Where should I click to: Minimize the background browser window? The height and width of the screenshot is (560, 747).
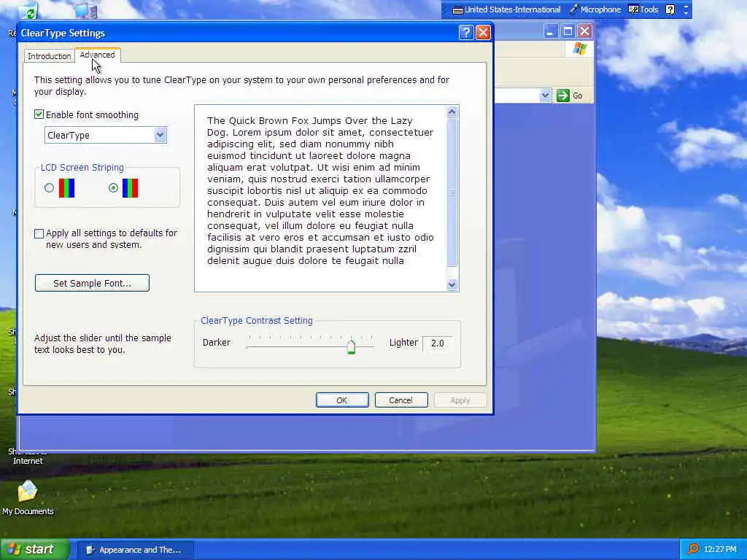550,31
